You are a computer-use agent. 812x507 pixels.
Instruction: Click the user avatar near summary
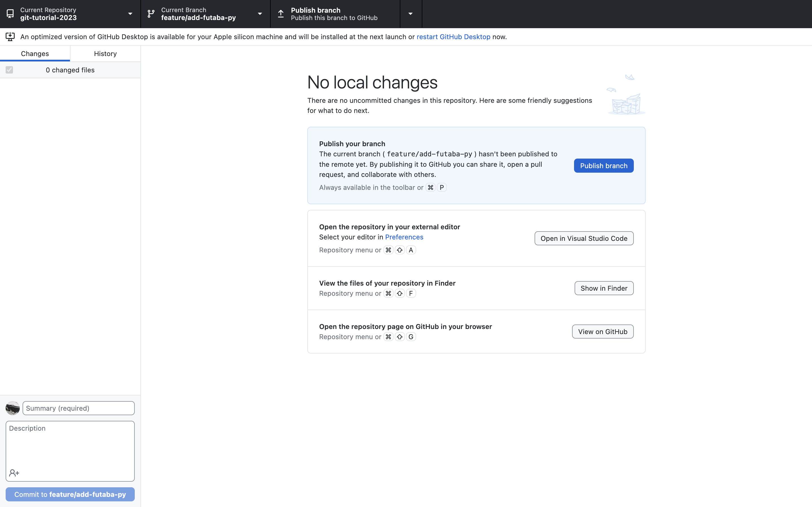coord(13,408)
